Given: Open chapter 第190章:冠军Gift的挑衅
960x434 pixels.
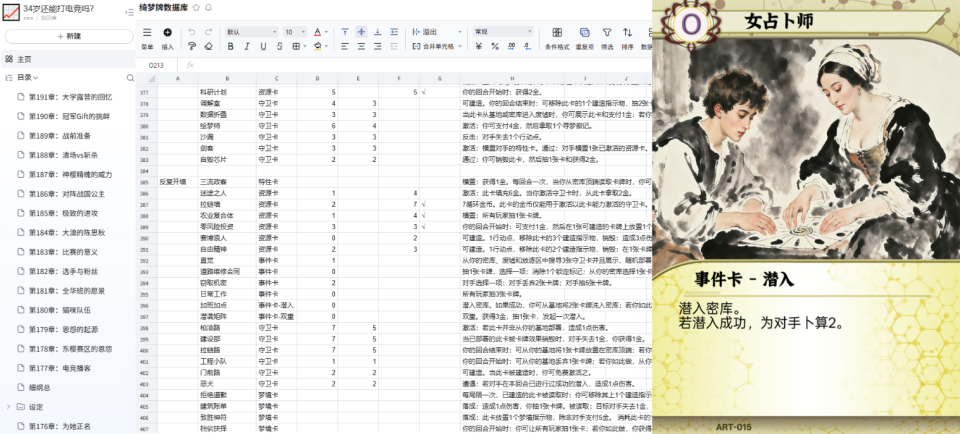Looking at the screenshot, I should (70, 116).
